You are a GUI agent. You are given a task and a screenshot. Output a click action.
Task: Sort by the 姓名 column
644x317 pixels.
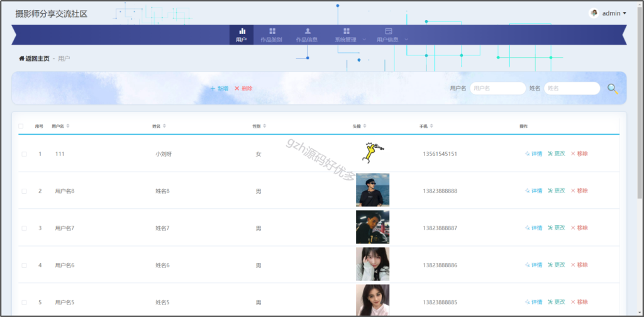point(164,126)
